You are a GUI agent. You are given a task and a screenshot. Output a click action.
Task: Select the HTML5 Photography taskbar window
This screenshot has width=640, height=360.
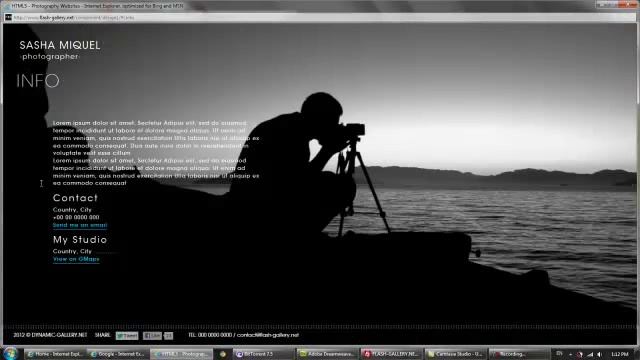point(182,354)
